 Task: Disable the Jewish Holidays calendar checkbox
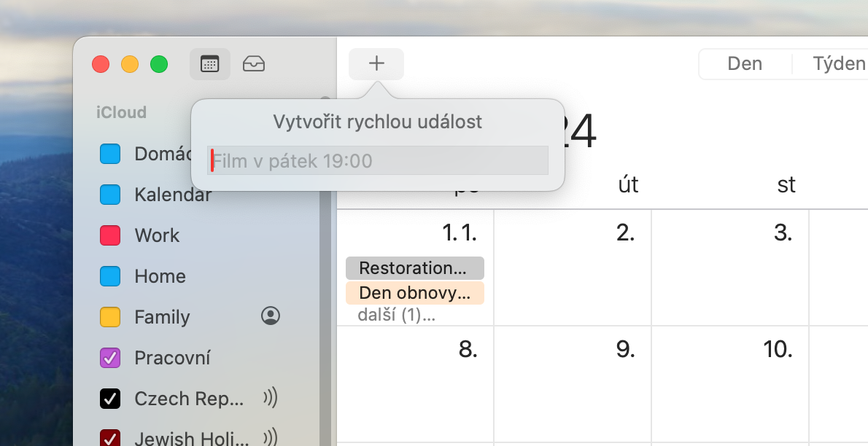click(110, 438)
